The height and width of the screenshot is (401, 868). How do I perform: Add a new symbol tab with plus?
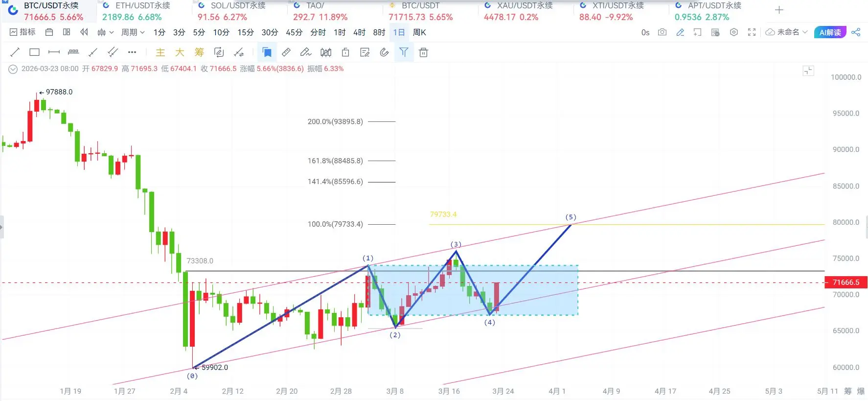pos(779,10)
